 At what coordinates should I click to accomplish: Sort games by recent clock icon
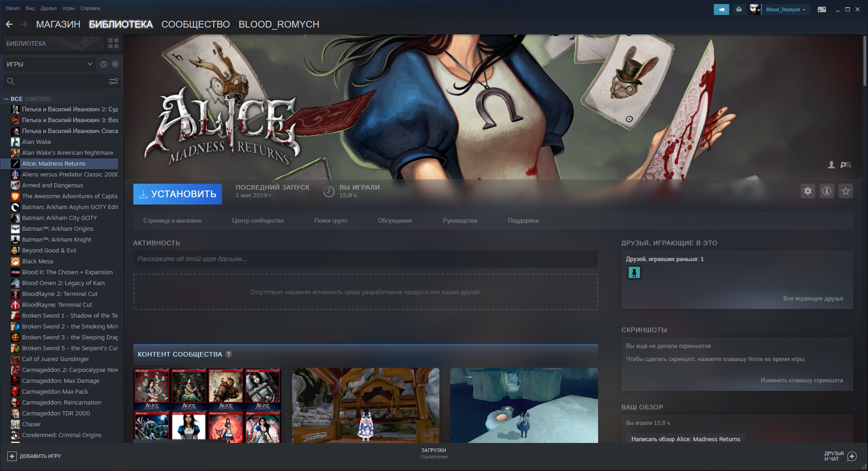[x=104, y=64]
